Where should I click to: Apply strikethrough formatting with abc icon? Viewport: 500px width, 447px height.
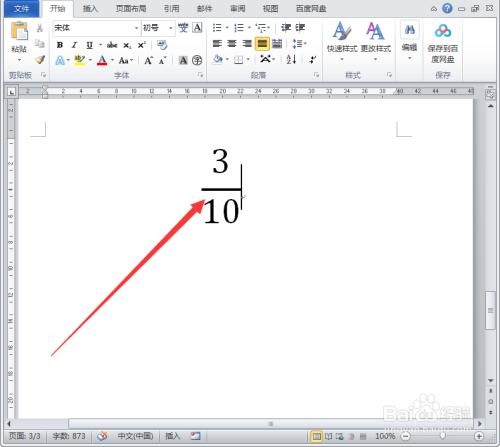click(112, 45)
